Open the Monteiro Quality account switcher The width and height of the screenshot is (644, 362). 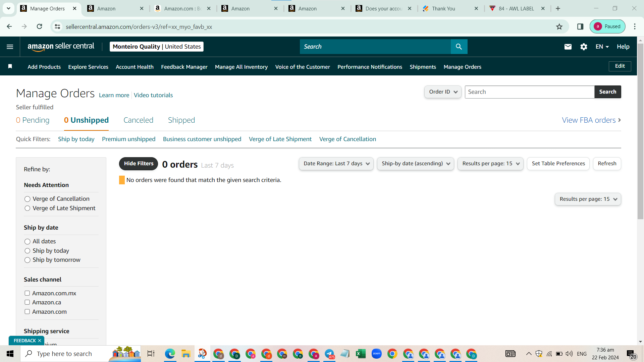pos(157,47)
